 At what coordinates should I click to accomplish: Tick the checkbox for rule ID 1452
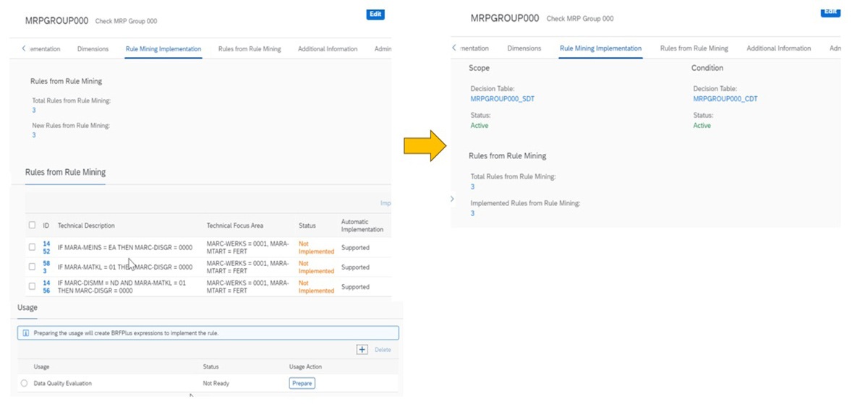(32, 247)
